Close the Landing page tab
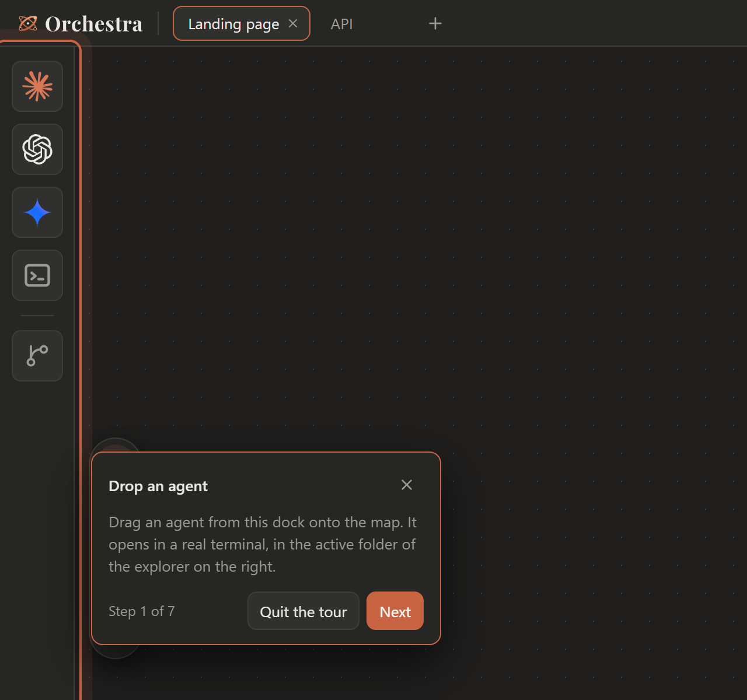Viewport: 747px width, 700px height. [x=293, y=23]
